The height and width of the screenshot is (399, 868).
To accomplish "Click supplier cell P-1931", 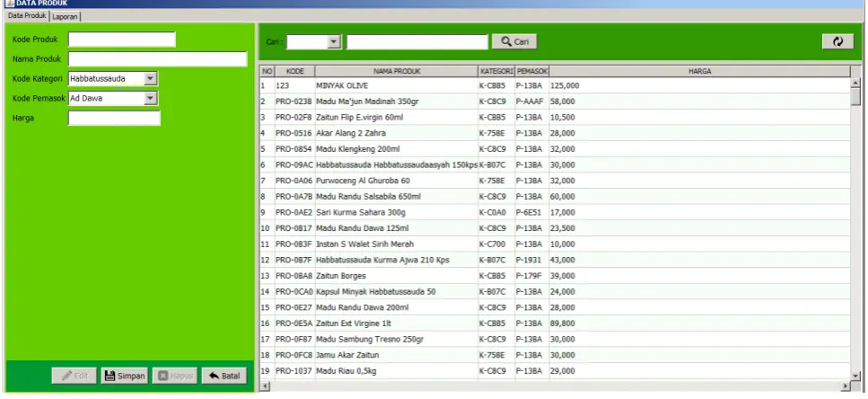I will click(532, 260).
